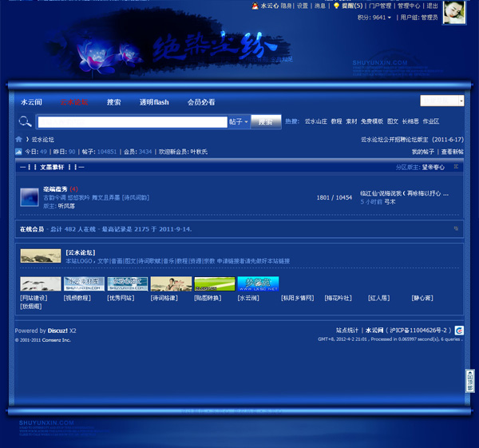Click the Comsenz Inc. footer link
The height and width of the screenshot is (448, 479).
click(56, 340)
